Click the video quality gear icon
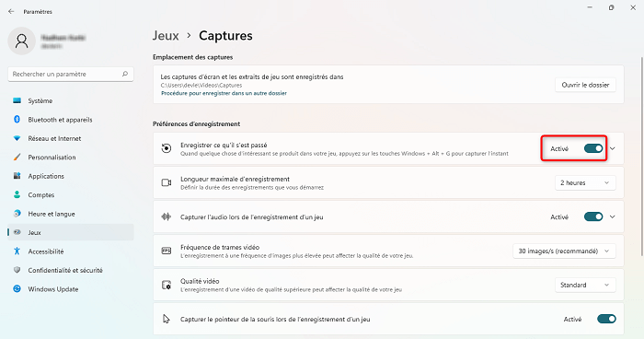The width and height of the screenshot is (644, 339). (x=167, y=285)
